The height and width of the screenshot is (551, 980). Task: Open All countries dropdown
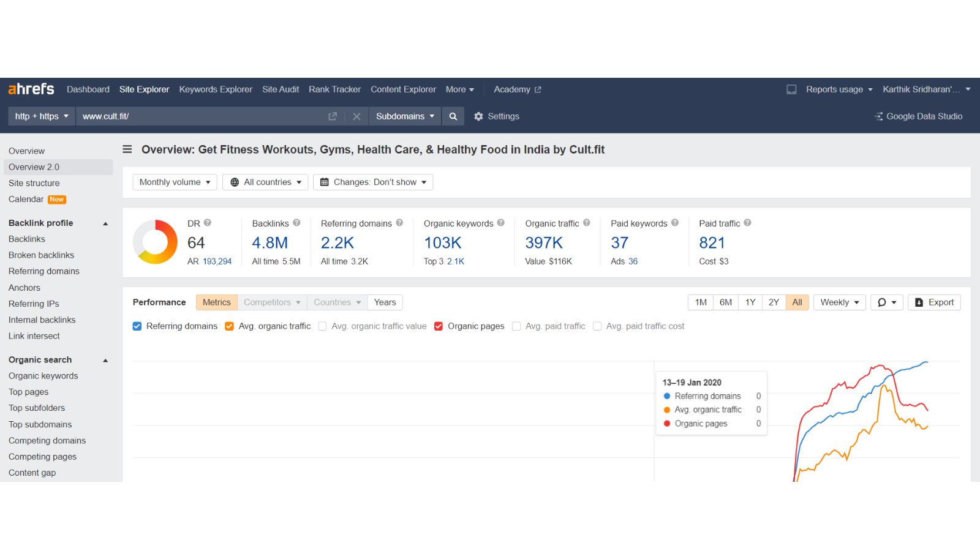click(x=265, y=182)
